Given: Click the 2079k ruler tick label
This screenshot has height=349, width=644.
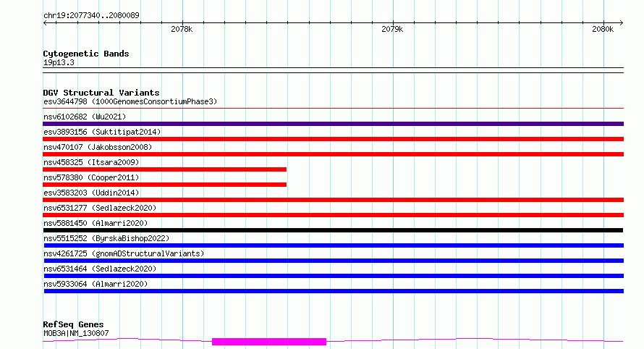Looking at the screenshot, I should tap(392, 29).
